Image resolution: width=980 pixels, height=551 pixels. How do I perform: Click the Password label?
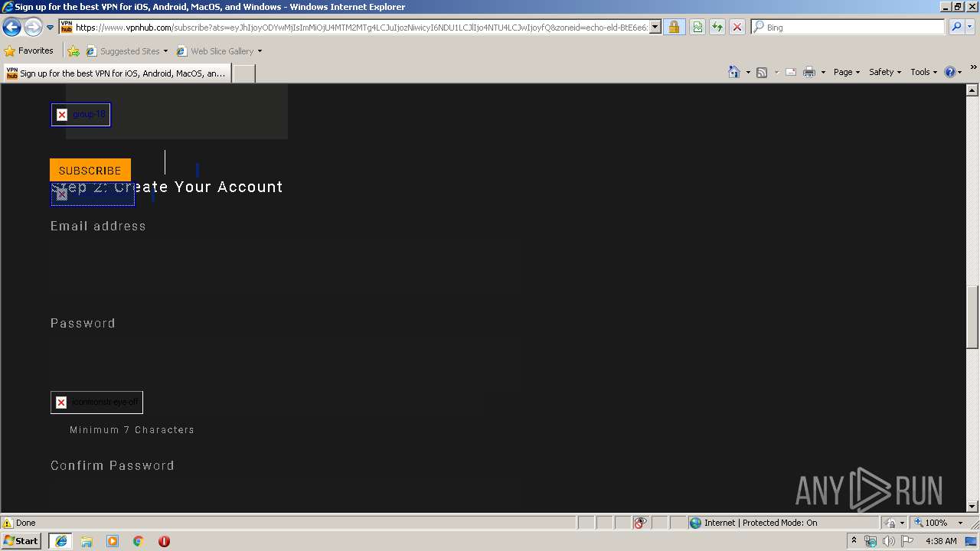[x=83, y=323]
